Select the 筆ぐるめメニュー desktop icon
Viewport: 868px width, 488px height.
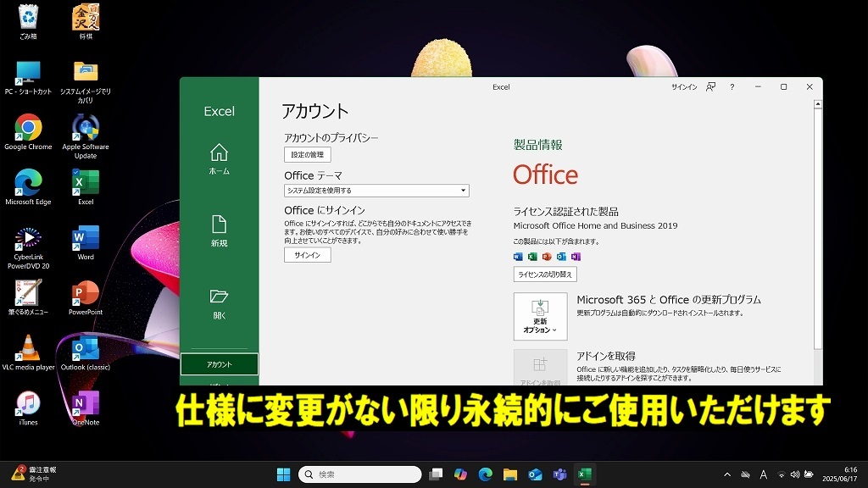(28, 297)
